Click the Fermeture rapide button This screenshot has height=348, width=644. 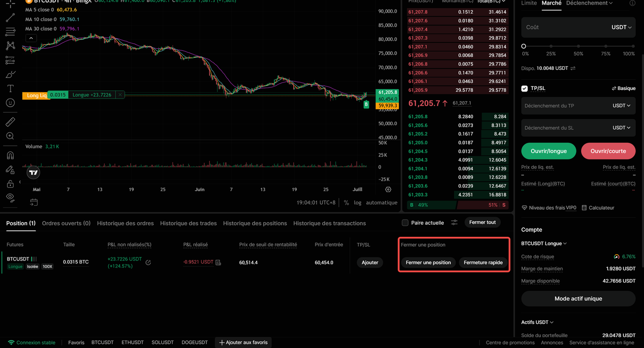click(x=483, y=263)
